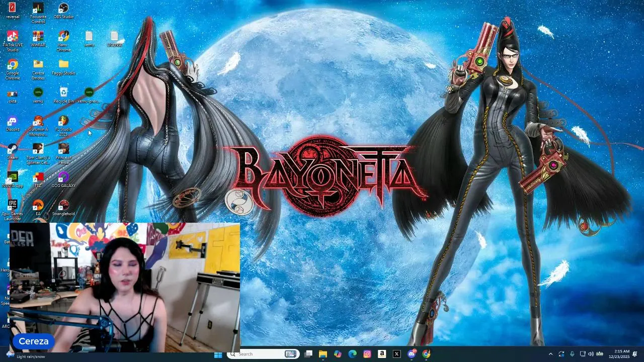
Task: Launch GOG GALAXY from desktop
Action: point(63,179)
